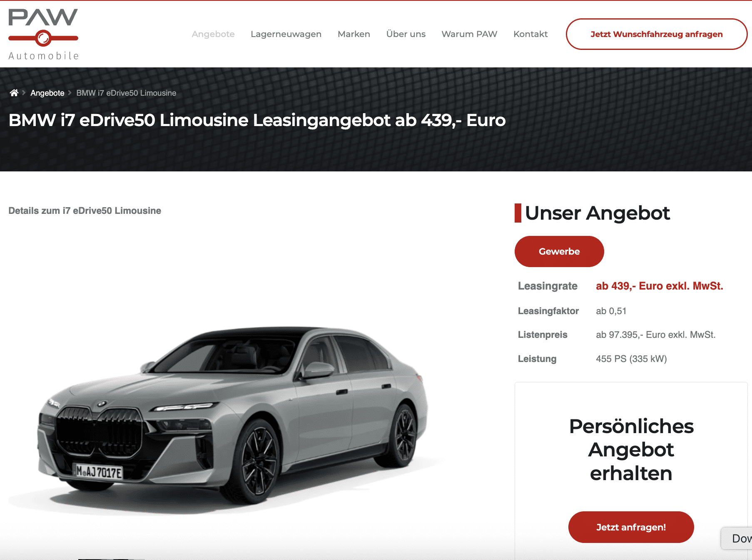
Task: Follow the Angebote breadcrumb link
Action: (x=47, y=93)
